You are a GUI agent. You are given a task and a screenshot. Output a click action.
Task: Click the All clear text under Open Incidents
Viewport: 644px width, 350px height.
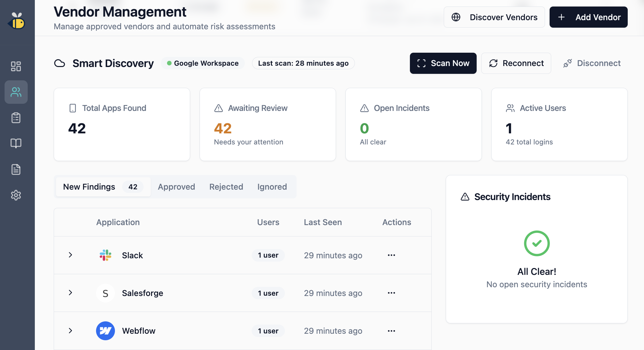(373, 142)
